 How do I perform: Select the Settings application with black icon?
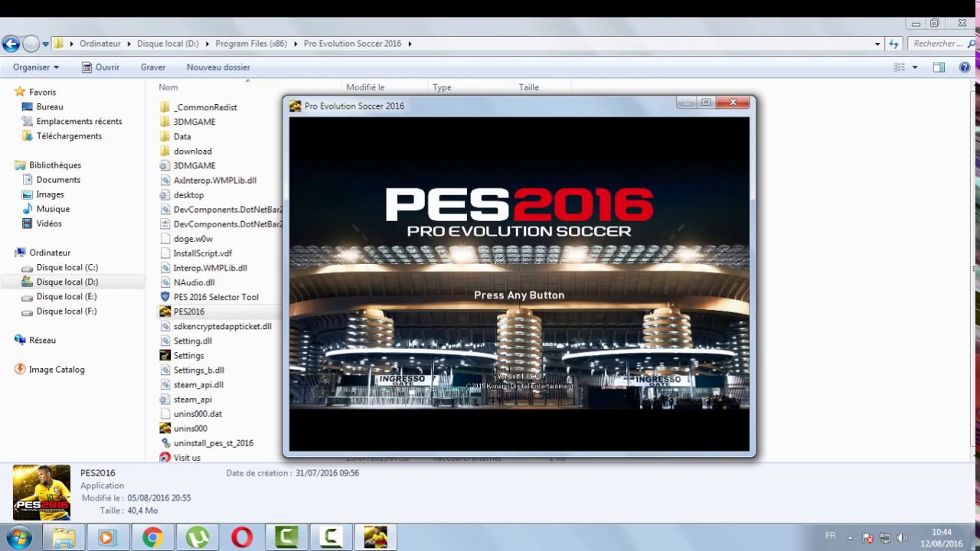(x=188, y=355)
